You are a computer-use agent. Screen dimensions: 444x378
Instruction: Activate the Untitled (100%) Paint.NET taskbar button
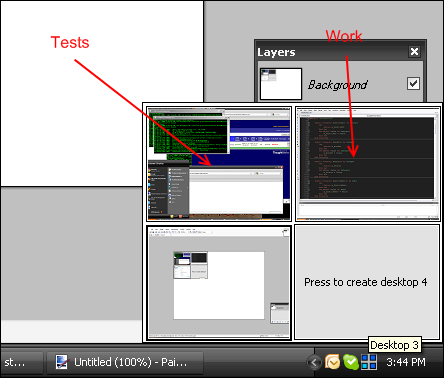(x=124, y=362)
